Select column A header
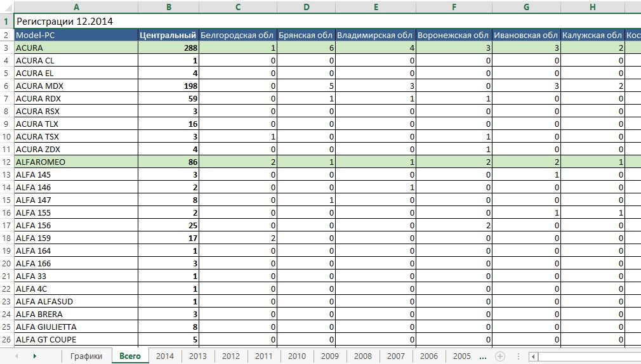The height and width of the screenshot is (364, 641). coord(76,7)
